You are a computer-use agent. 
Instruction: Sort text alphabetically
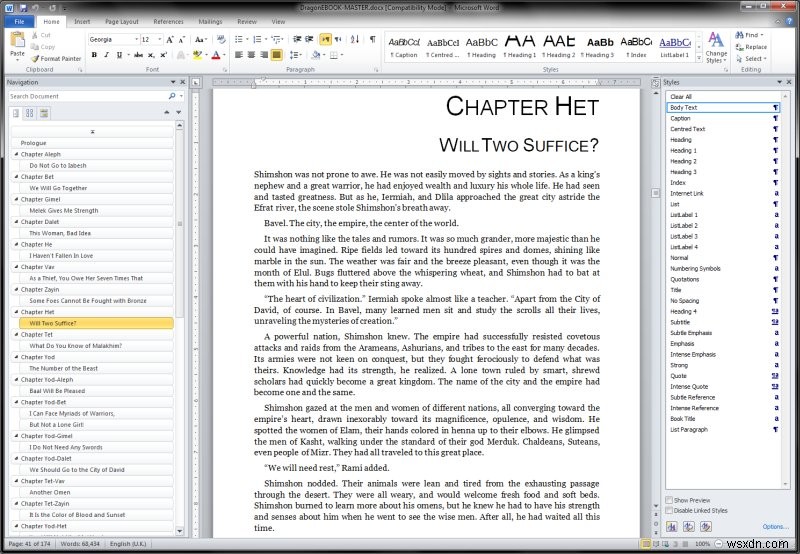[x=355, y=39]
